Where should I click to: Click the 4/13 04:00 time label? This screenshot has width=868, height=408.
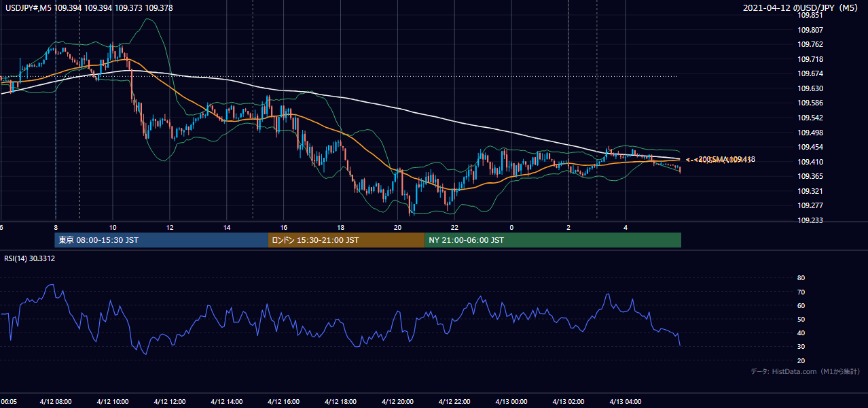coord(626,402)
